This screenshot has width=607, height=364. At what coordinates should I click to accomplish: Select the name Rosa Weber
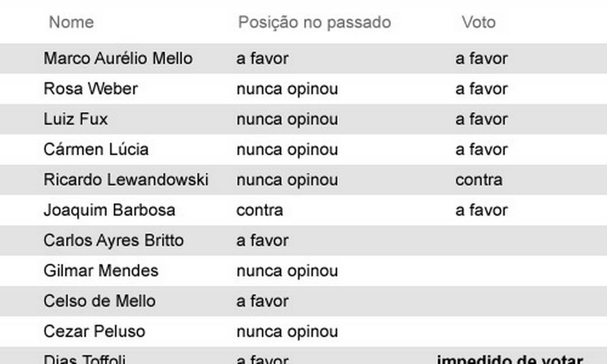tap(91, 89)
